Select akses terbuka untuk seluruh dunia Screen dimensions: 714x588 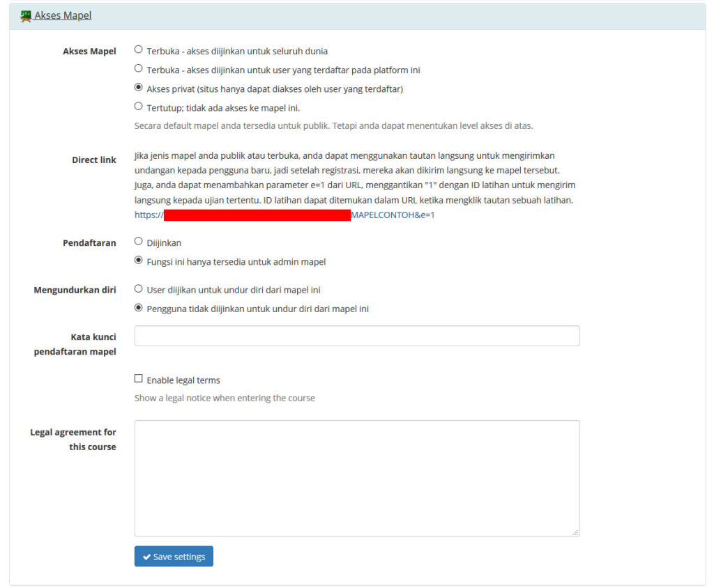pos(138,49)
